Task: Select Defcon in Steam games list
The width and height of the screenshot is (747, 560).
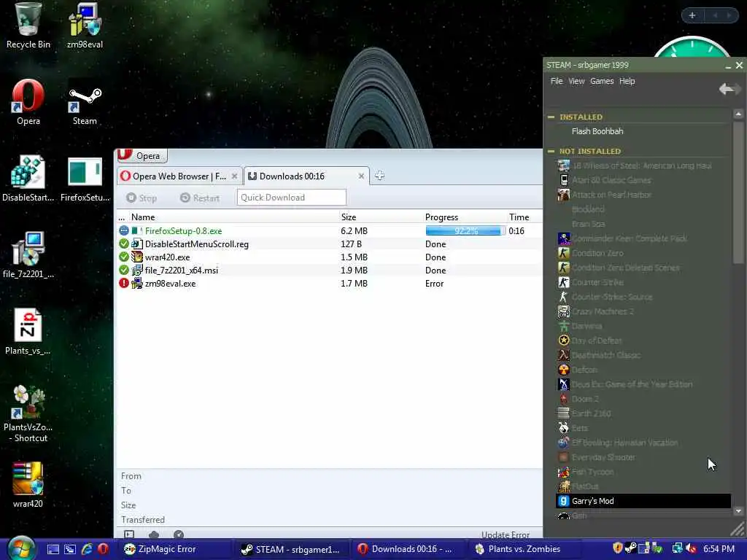Action: click(x=643, y=370)
